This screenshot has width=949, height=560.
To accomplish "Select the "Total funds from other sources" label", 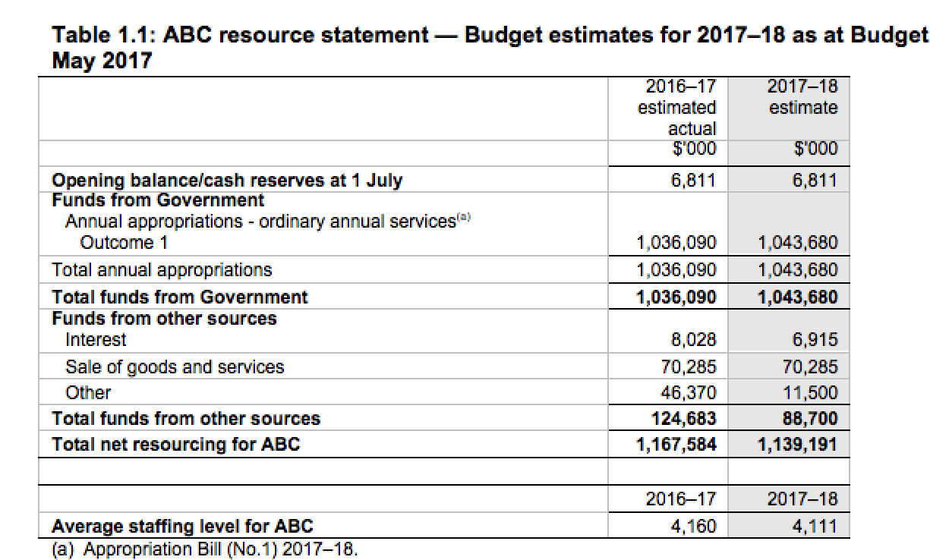I will (185, 418).
